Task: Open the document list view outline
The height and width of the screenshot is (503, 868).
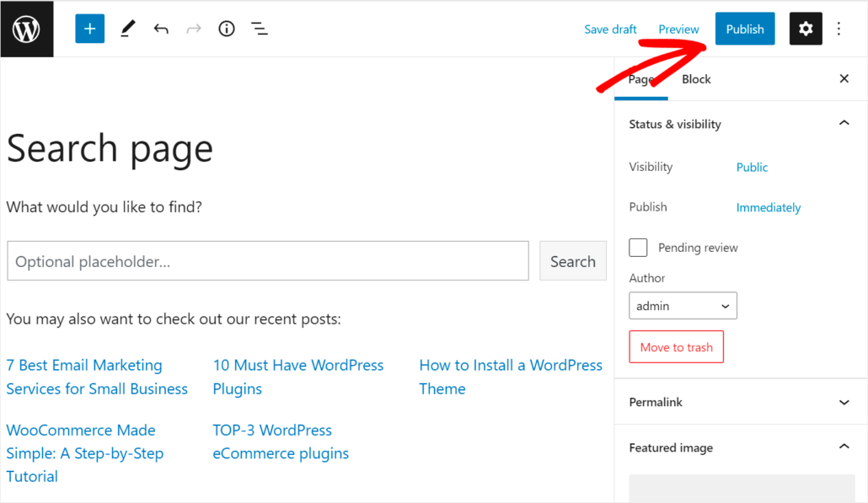Action: 259,28
